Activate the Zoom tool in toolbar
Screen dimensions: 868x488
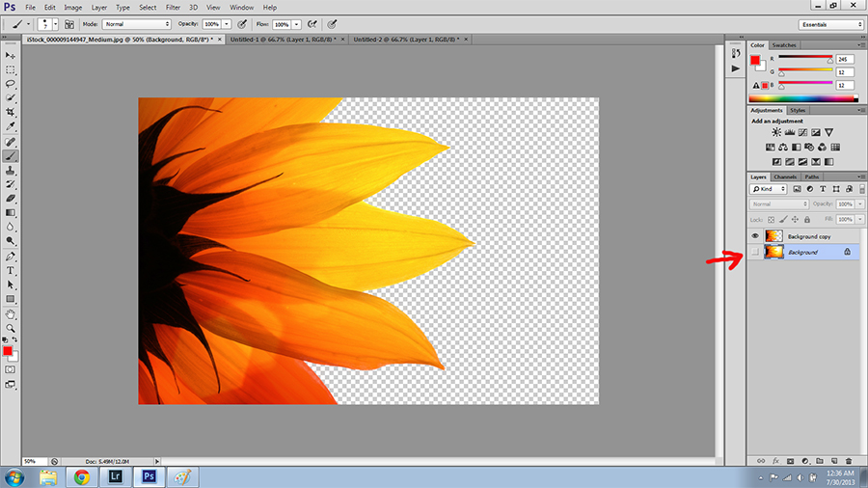tap(11, 328)
